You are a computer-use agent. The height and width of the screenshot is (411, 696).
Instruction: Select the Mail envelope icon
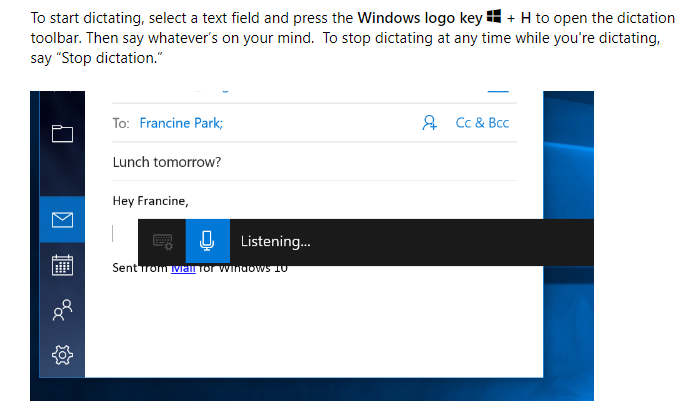click(x=62, y=218)
